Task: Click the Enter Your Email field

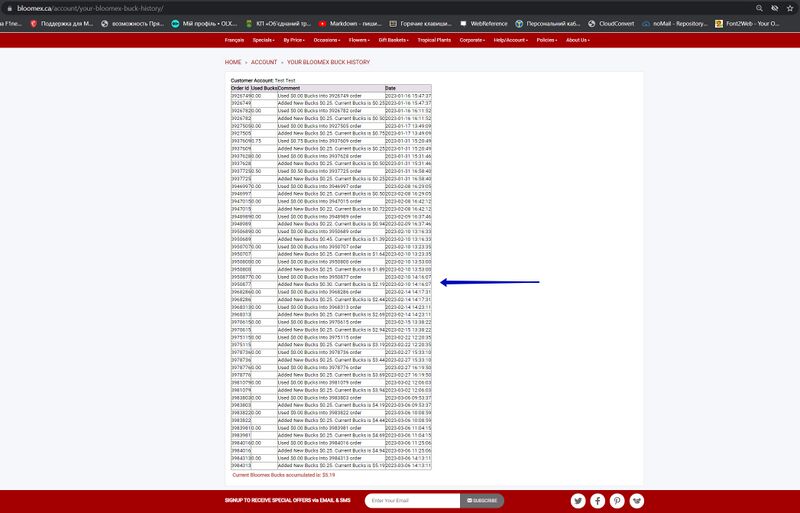Action: 412,501
